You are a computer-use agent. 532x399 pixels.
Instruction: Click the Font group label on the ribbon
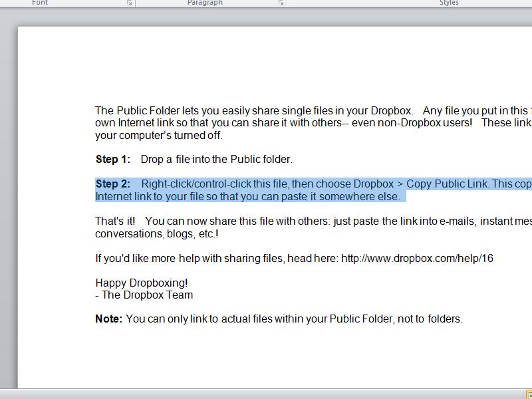(x=40, y=3)
